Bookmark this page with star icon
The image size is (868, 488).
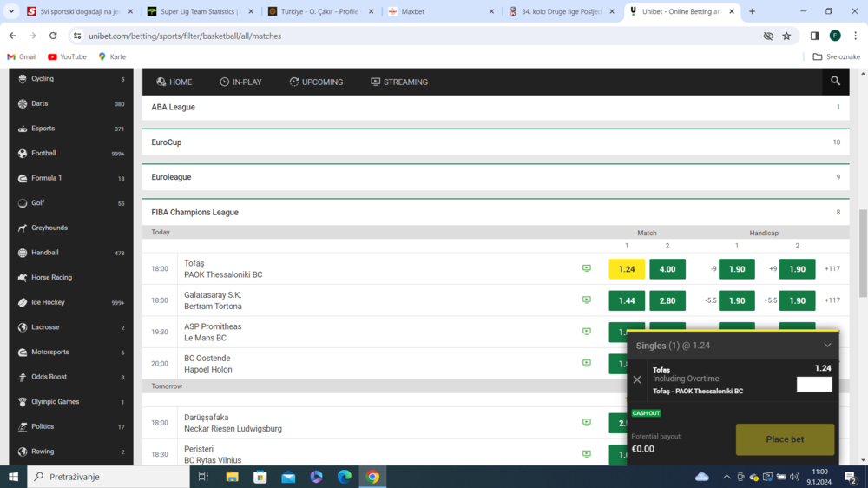(786, 36)
